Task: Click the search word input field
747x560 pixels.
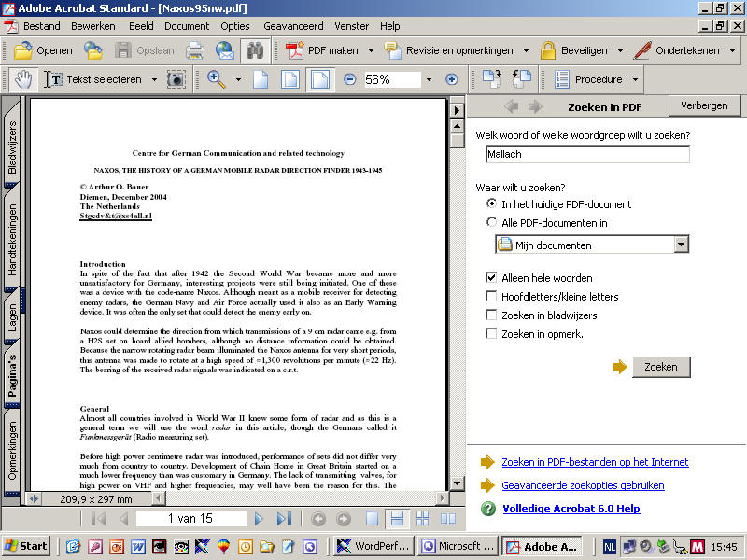Action: (587, 154)
